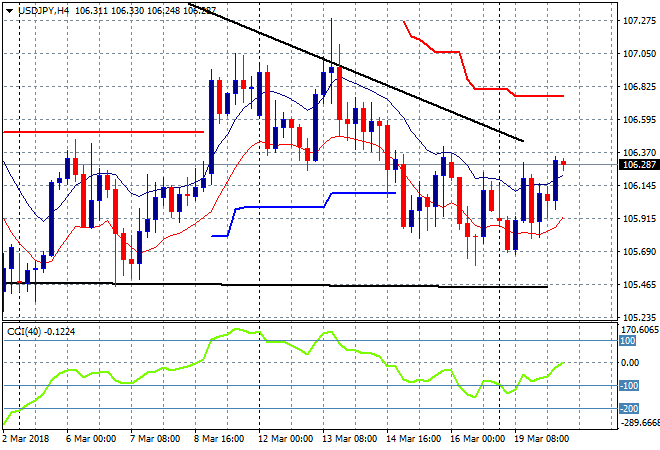Select the 170.6065 indicator scale maximum
The height and width of the screenshot is (450, 660).
[x=640, y=330]
